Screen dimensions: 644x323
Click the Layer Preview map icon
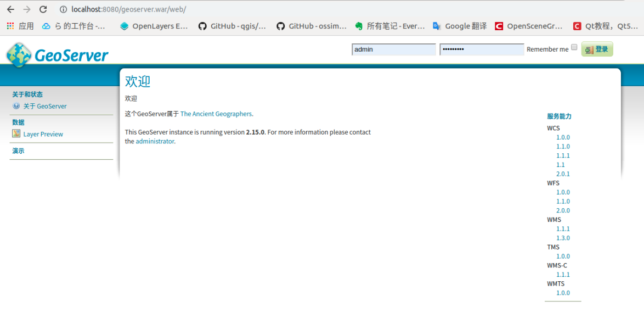(16, 133)
